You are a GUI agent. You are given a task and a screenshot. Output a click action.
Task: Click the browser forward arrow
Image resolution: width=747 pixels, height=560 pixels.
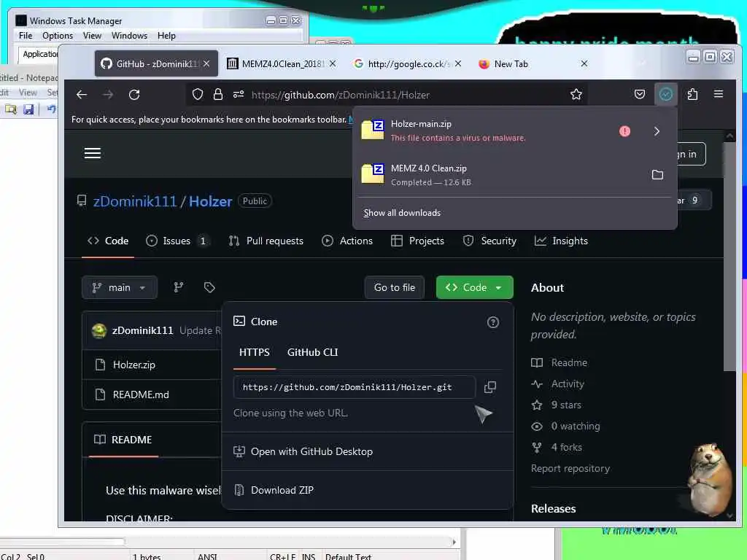[108, 95]
